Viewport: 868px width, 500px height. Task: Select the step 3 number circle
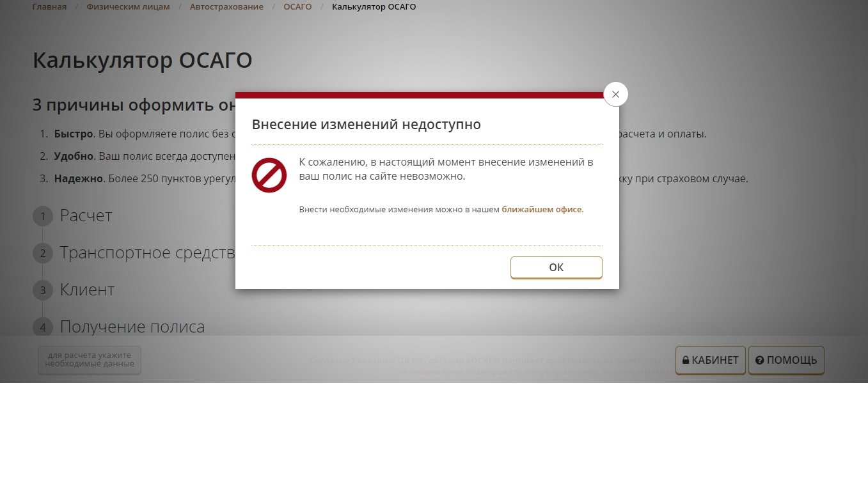click(43, 290)
